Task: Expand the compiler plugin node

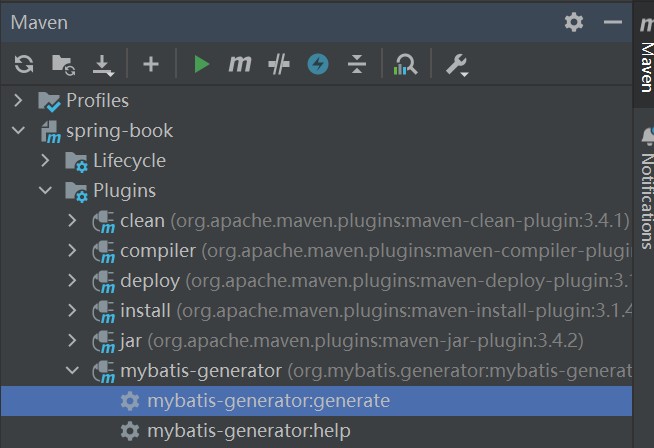Action: coord(72,251)
